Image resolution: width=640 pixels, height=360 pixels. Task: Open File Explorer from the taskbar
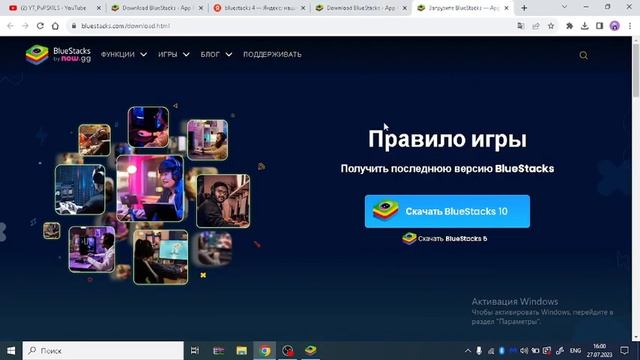[242, 351]
